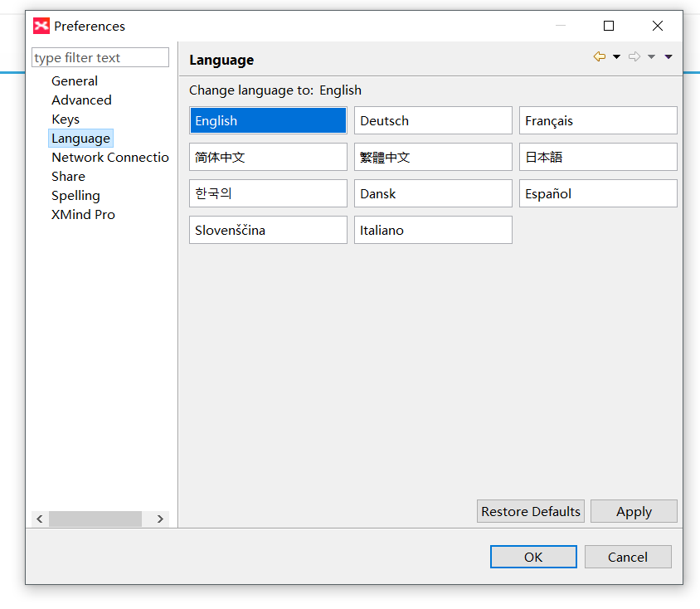Dismiss dialog with Cancel button

pyautogui.click(x=628, y=557)
